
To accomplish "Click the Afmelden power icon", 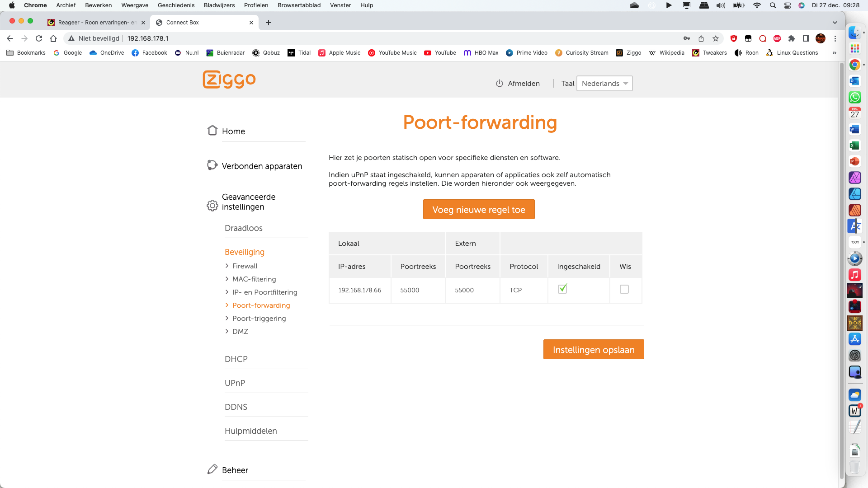I will (x=500, y=84).
